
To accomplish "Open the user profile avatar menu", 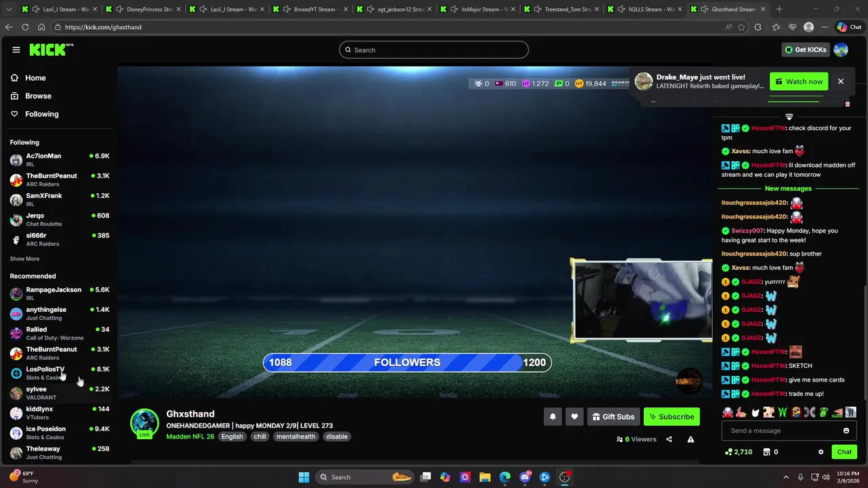I will [841, 49].
